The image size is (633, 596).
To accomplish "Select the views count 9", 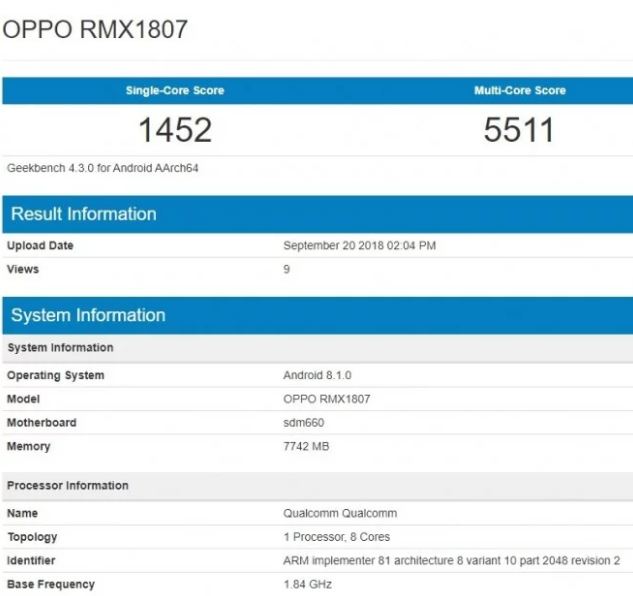I will (x=287, y=269).
